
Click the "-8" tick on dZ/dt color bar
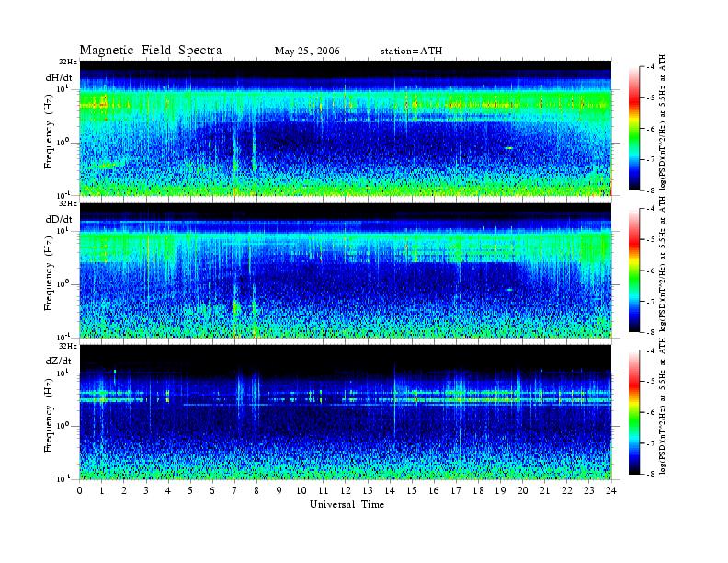[x=652, y=474]
